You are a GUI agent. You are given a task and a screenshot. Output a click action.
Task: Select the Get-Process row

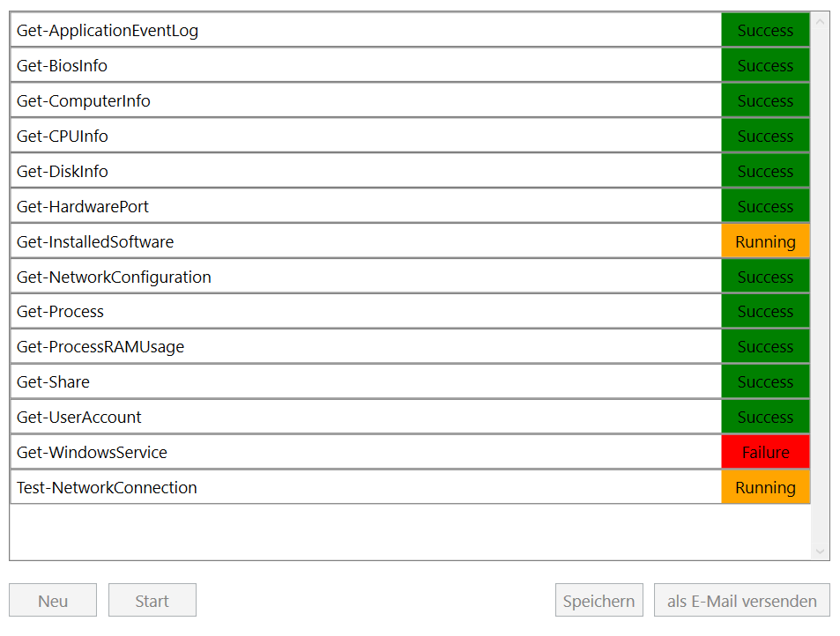[x=410, y=312]
